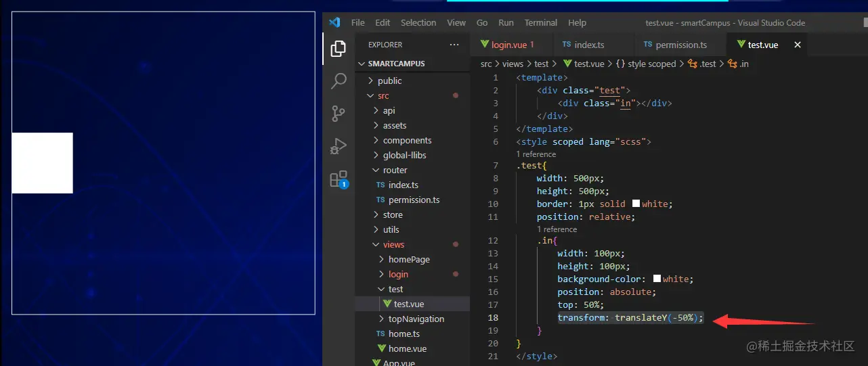
Task: Click '1 reference' CodeLens above .in
Action: tap(557, 229)
